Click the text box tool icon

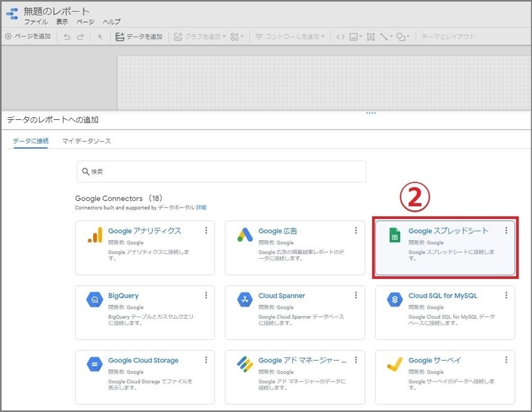(x=371, y=37)
